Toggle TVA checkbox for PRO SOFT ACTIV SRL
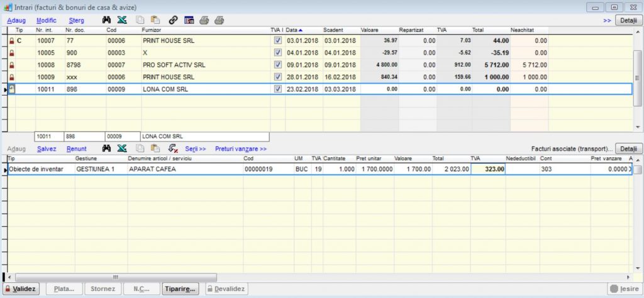The image size is (644, 298). point(278,65)
